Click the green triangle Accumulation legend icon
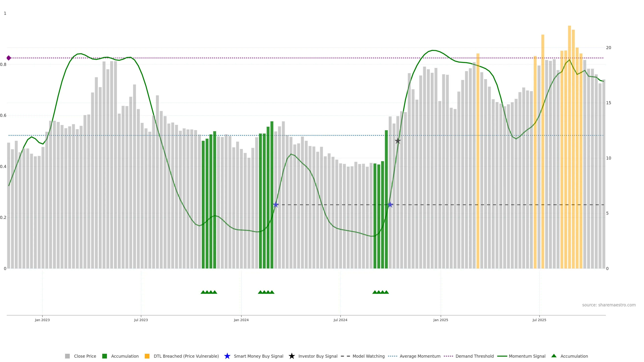 (554, 356)
